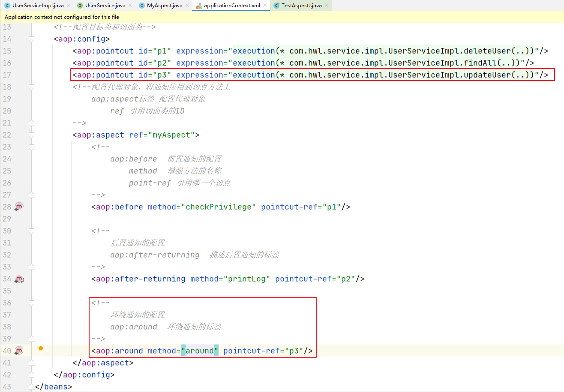Close the TestAspectJ.java tab
The height and width of the screenshot is (392, 564).
pyautogui.click(x=327, y=6)
